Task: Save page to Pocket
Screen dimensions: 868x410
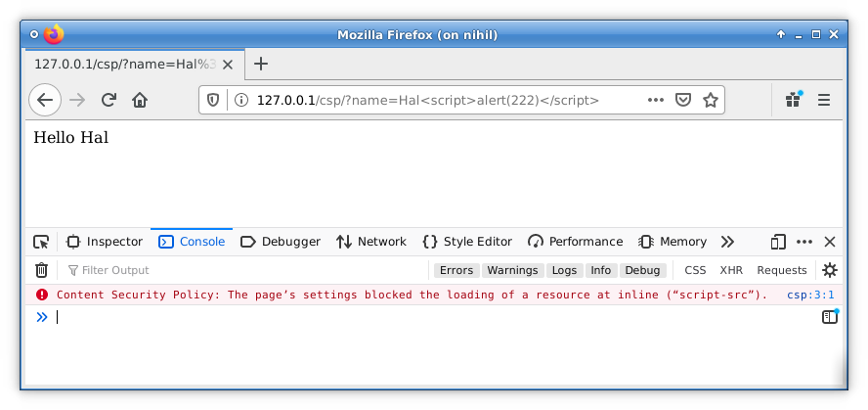Action: coord(683,100)
